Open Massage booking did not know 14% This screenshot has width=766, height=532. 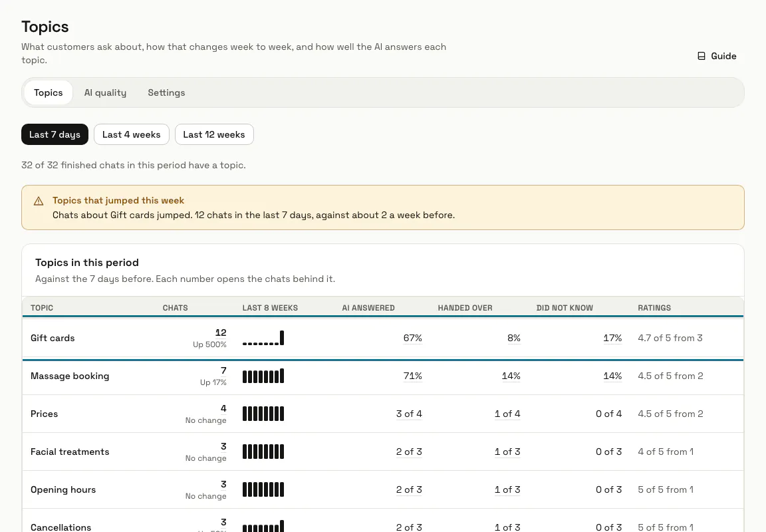click(612, 376)
